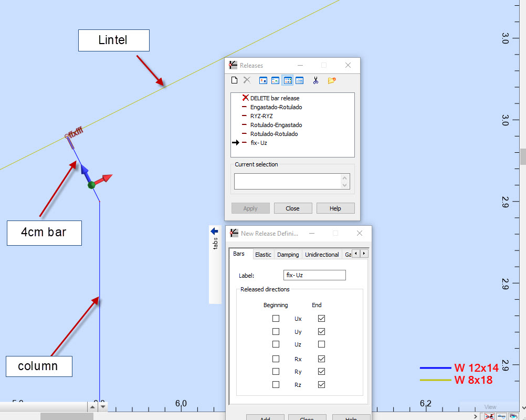Screen dimensions: 526x420
Task: Click the New Release Definition title icon
Action: [234, 233]
